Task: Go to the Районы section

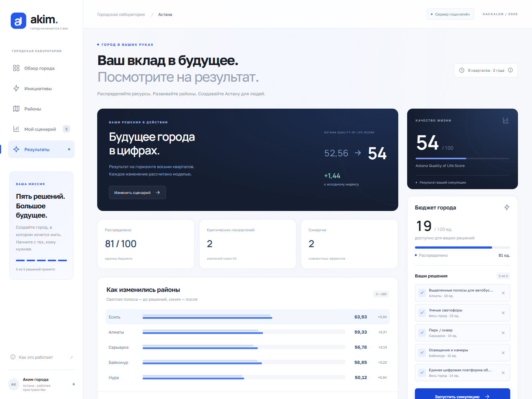Action: pyautogui.click(x=41, y=109)
